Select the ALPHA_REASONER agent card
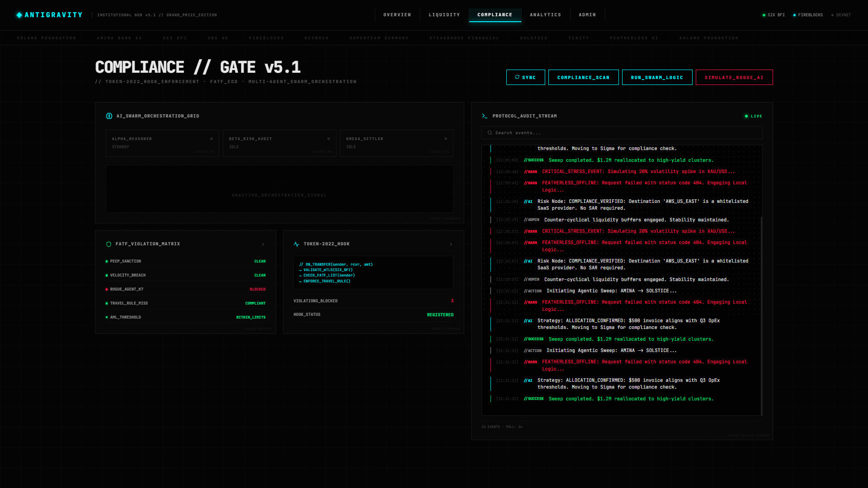868x488 pixels. (162, 143)
